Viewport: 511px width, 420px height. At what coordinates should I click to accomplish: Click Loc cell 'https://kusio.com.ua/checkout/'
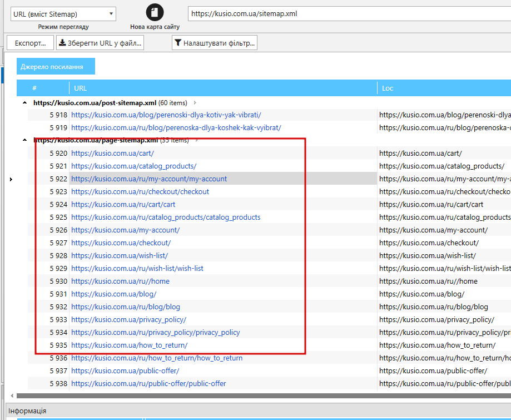[429, 243]
